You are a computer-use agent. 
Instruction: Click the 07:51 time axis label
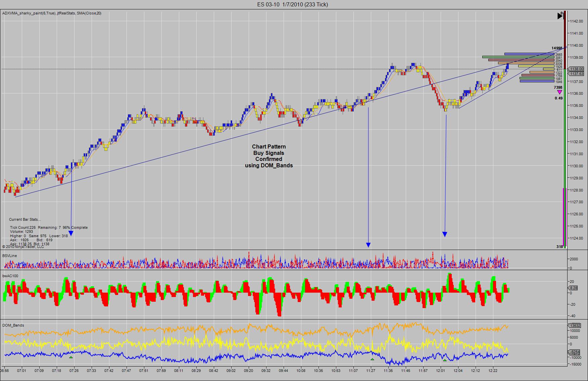144,371
